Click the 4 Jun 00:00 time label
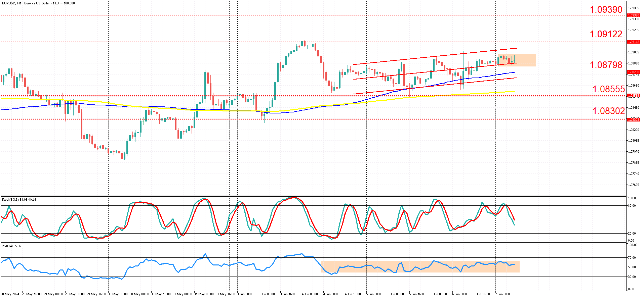 310,294
